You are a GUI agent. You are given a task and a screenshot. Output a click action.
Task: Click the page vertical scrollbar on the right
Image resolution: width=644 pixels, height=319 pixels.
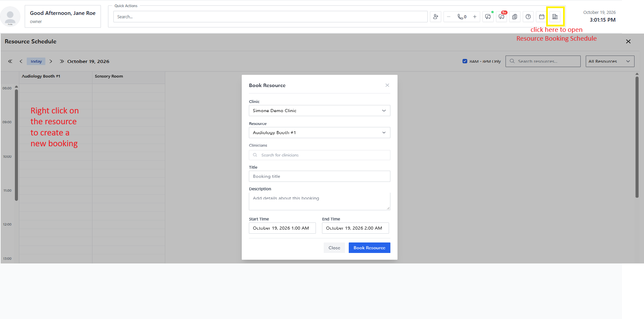[637, 136]
